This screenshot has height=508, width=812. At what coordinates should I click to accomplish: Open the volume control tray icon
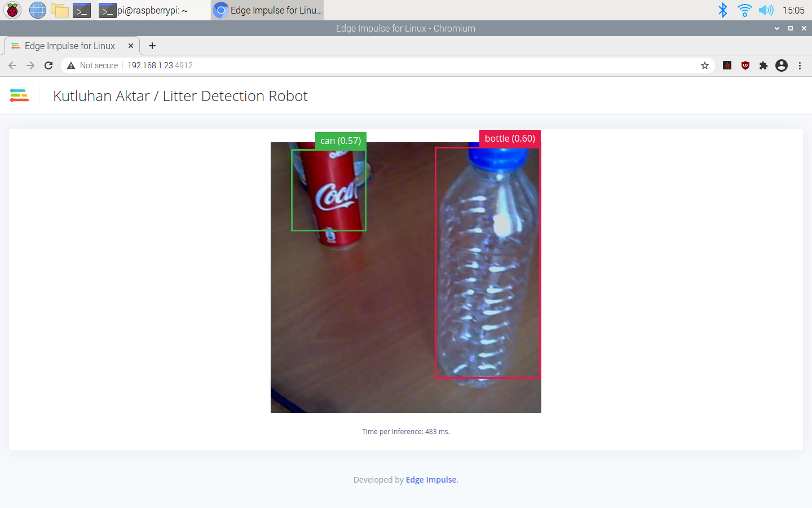[x=766, y=10]
